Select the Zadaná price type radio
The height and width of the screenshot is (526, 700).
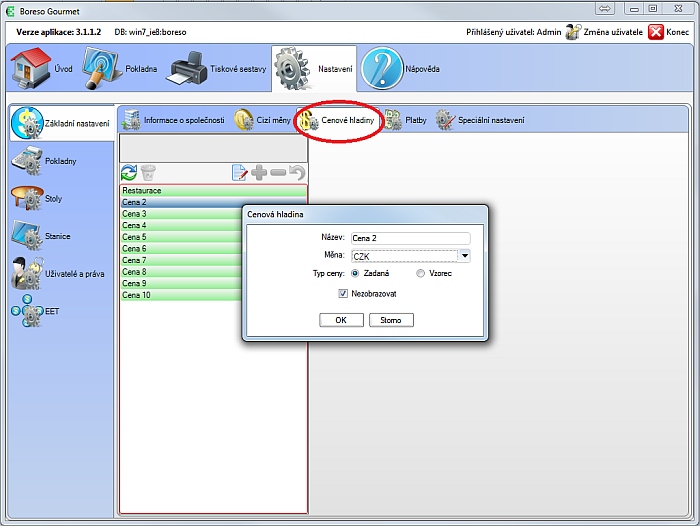(x=356, y=273)
